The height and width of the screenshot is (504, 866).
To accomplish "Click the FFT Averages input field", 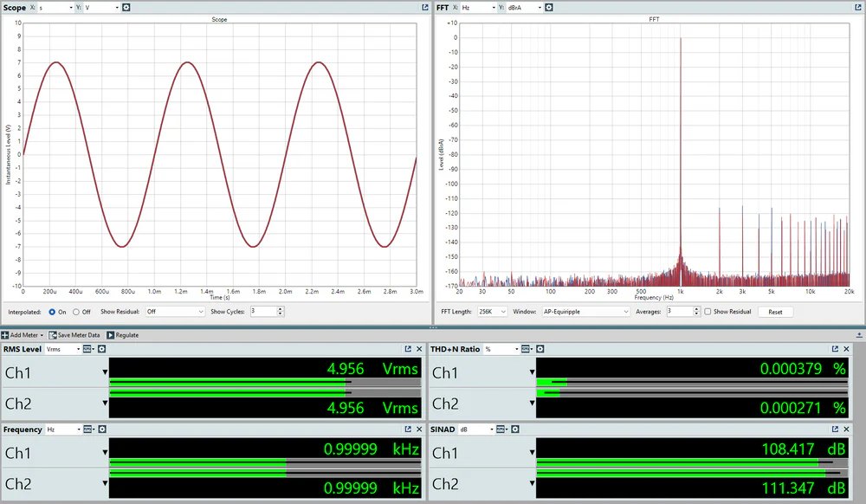I will click(679, 312).
